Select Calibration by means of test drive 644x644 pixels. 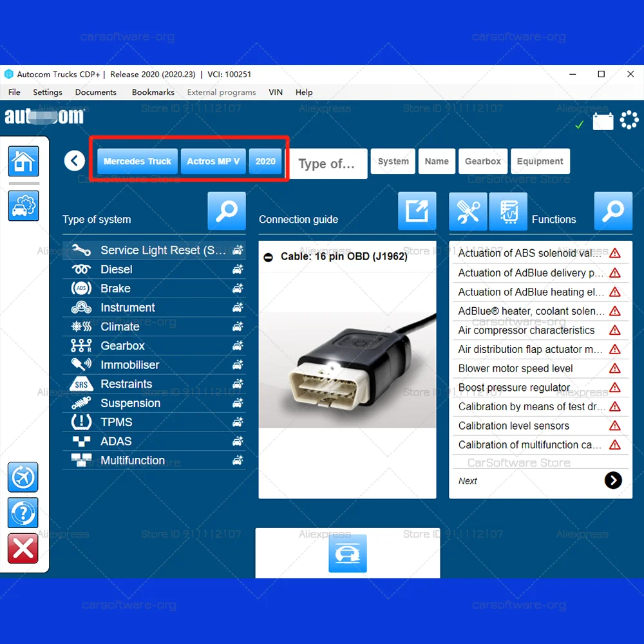(x=540, y=406)
